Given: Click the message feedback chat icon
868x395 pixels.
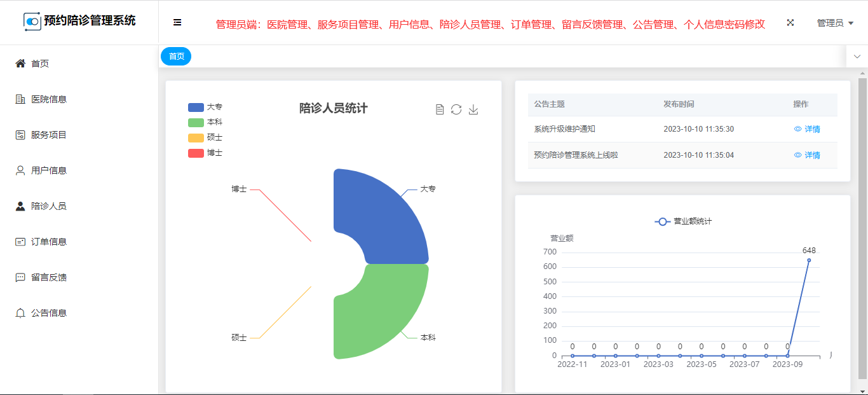Looking at the screenshot, I should [x=20, y=277].
